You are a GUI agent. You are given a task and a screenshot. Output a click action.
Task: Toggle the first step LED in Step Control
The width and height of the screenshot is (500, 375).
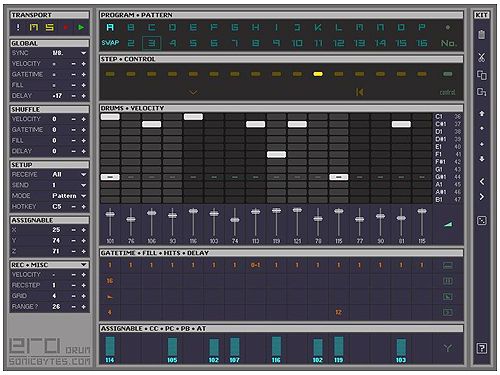110,74
